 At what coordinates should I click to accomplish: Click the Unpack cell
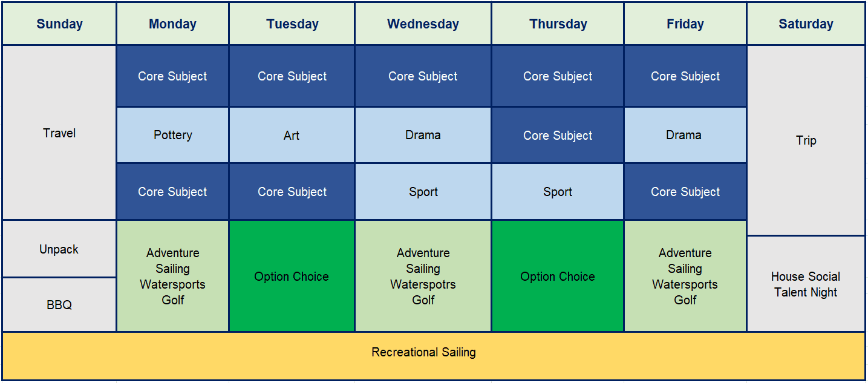[59, 249]
